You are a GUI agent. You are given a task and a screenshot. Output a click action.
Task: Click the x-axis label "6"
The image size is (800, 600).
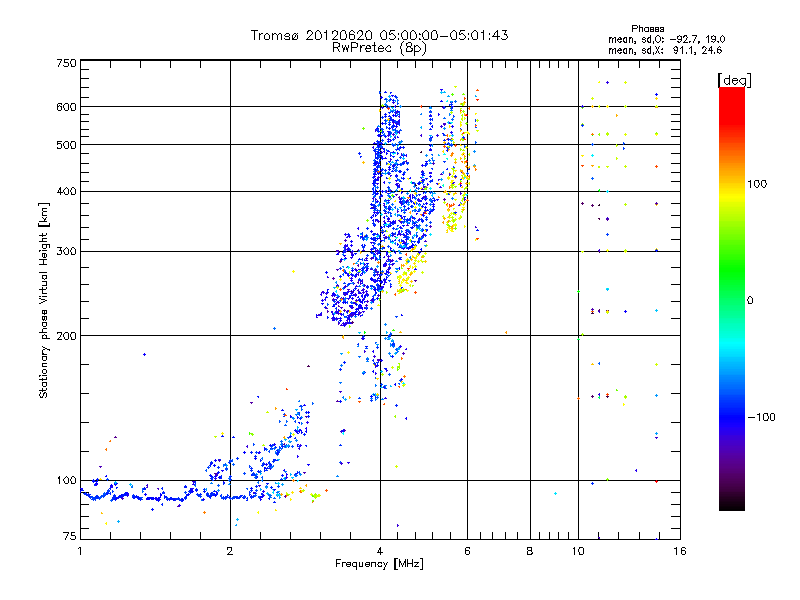[x=467, y=551]
